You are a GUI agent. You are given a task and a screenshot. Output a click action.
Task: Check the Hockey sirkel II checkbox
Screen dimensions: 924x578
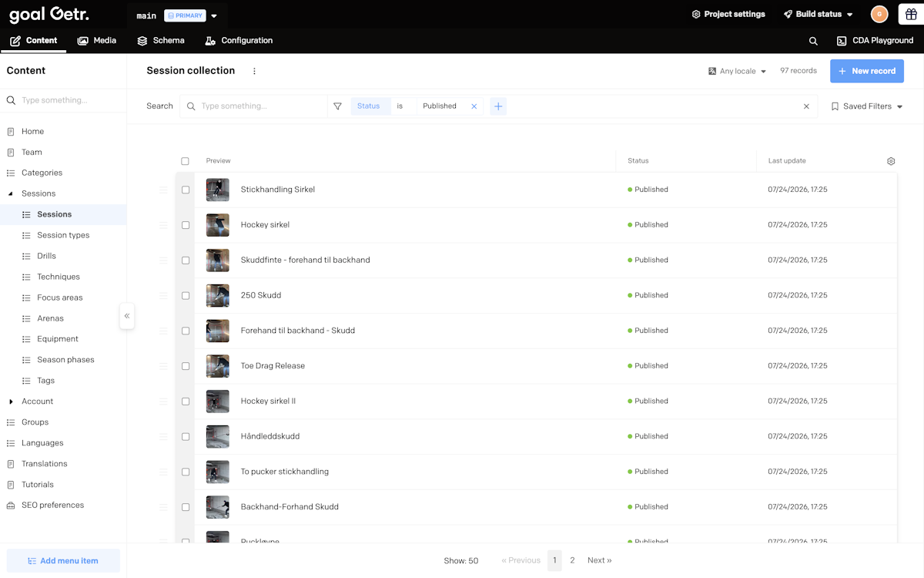point(186,402)
